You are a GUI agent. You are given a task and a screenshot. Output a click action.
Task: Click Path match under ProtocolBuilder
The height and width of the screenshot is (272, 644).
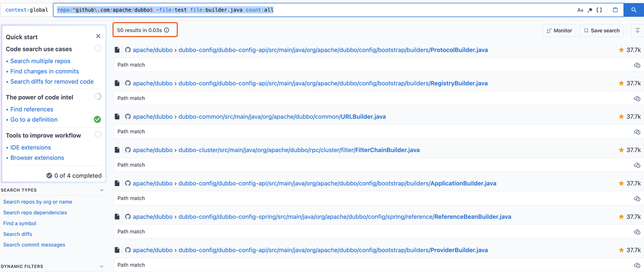(131, 65)
